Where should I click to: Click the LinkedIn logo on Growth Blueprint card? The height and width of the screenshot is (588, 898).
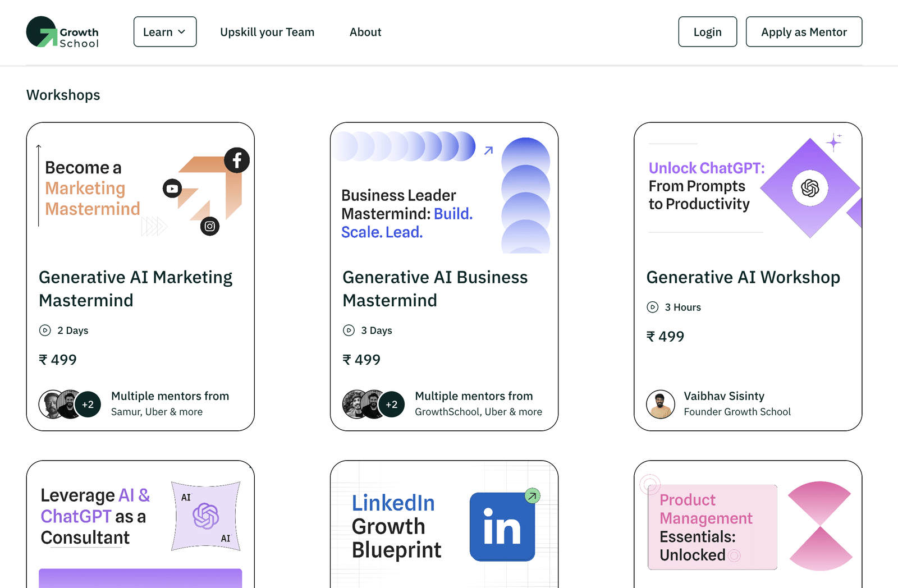point(502,527)
